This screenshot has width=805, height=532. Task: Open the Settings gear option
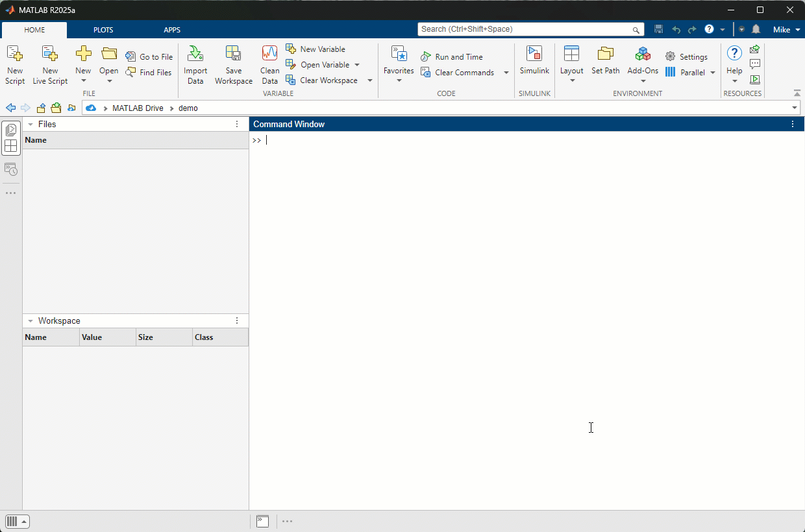coord(686,57)
